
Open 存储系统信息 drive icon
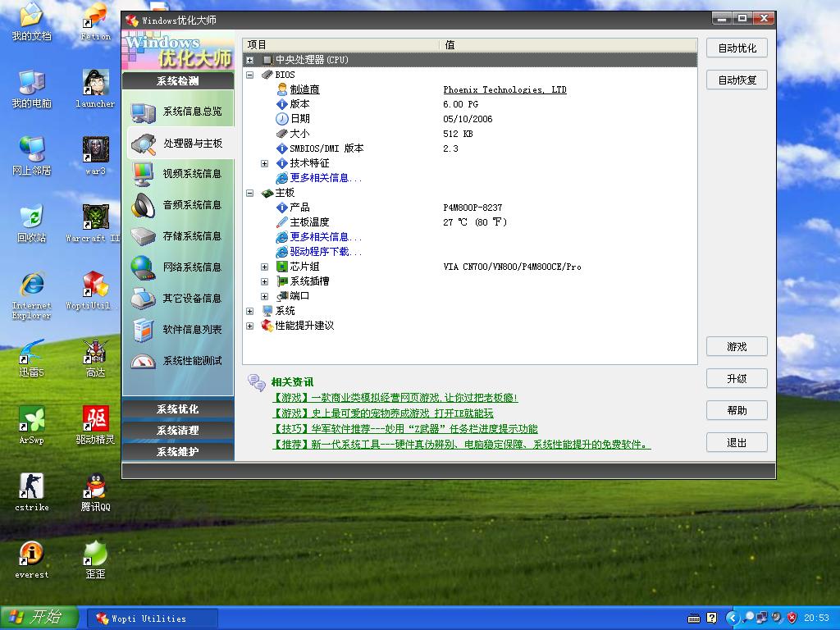pyautogui.click(x=143, y=236)
